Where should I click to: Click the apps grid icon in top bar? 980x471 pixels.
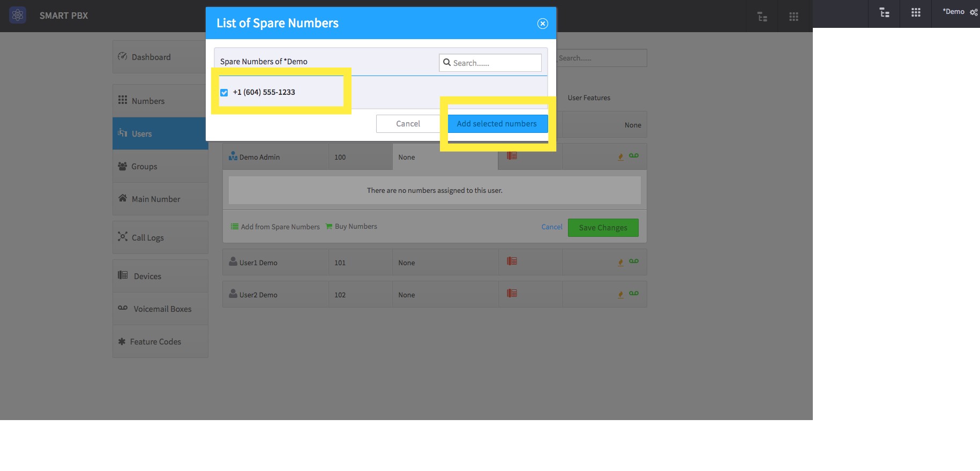[916, 12]
